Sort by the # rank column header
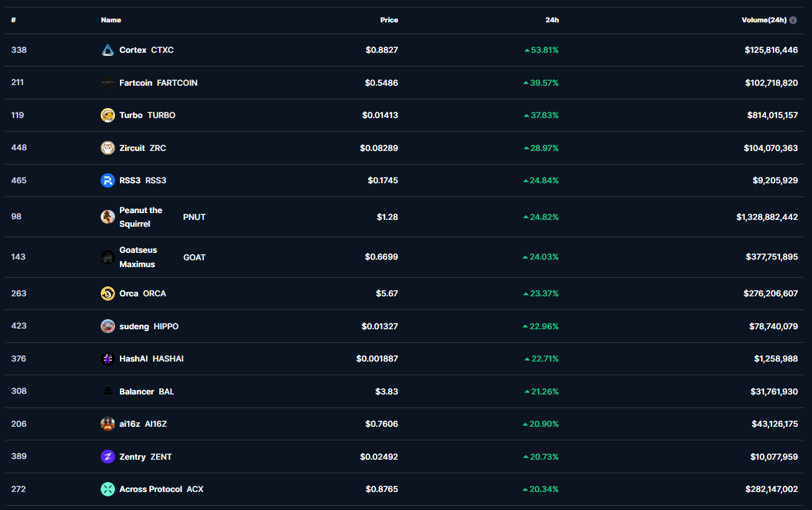Screen dimensions: 812x510 click(x=13, y=20)
